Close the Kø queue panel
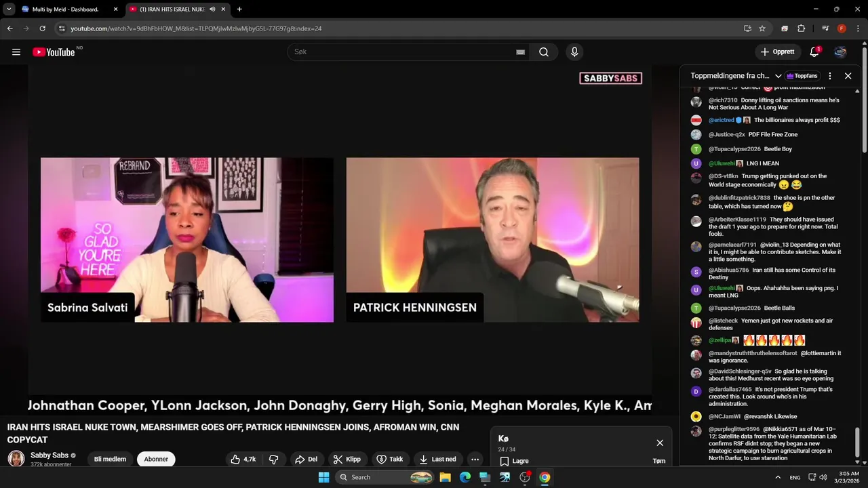This screenshot has height=488, width=868. [660, 443]
